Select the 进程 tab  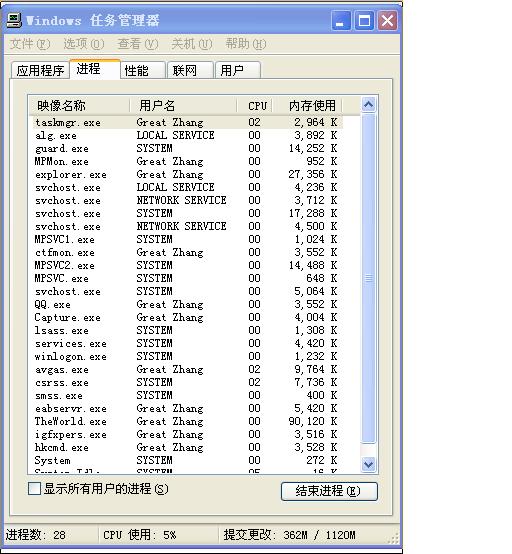click(95, 69)
